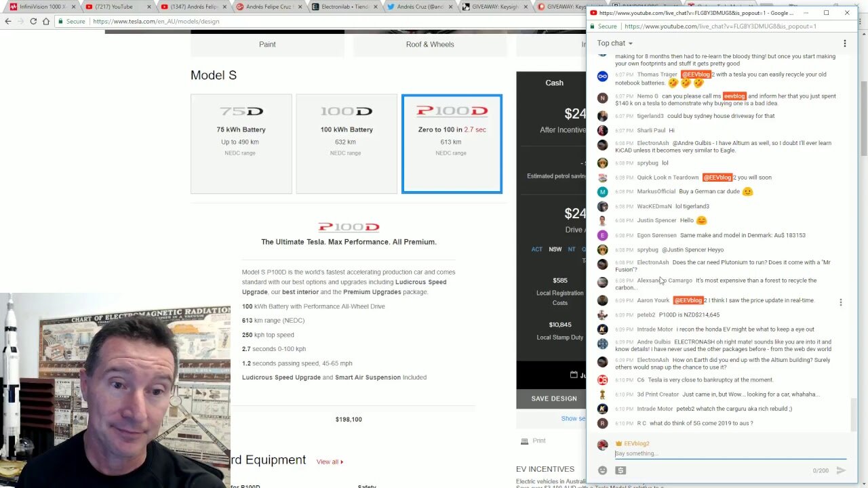The width and height of the screenshot is (868, 488).
Task: Click the Say something chat input
Action: pos(730,454)
